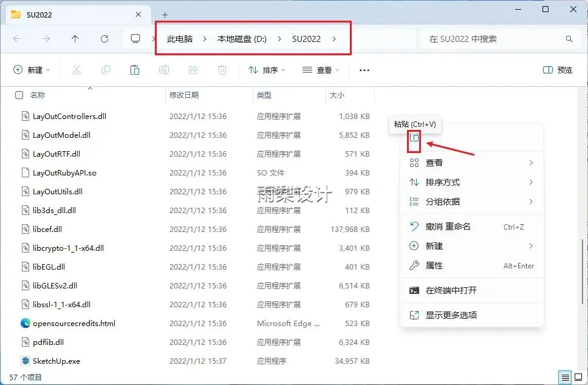Select file libssl-1_1-x64.dll
Image resolution: width=588 pixels, height=385 pixels.
click(61, 304)
